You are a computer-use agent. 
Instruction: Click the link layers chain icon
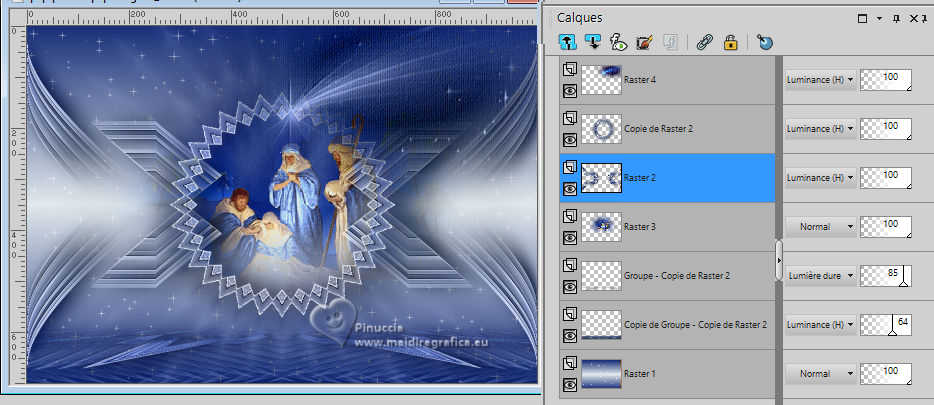(705, 42)
